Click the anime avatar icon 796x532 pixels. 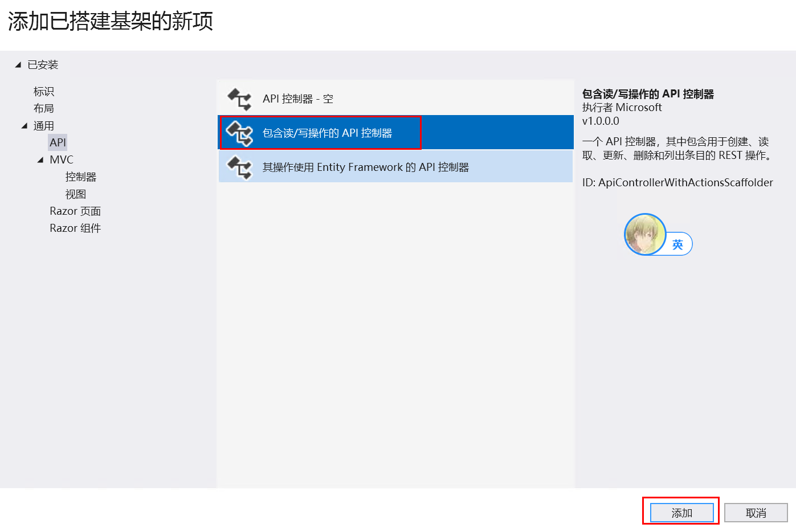(x=645, y=234)
